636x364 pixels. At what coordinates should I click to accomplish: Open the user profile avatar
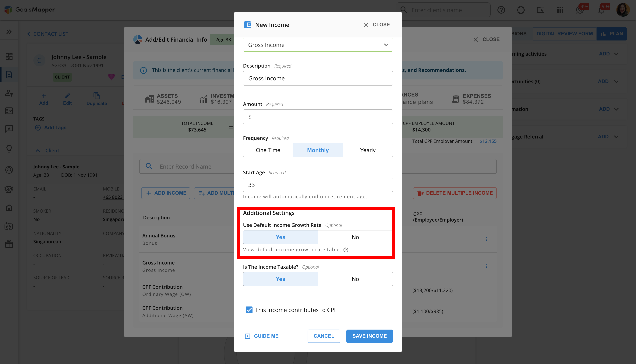click(623, 10)
